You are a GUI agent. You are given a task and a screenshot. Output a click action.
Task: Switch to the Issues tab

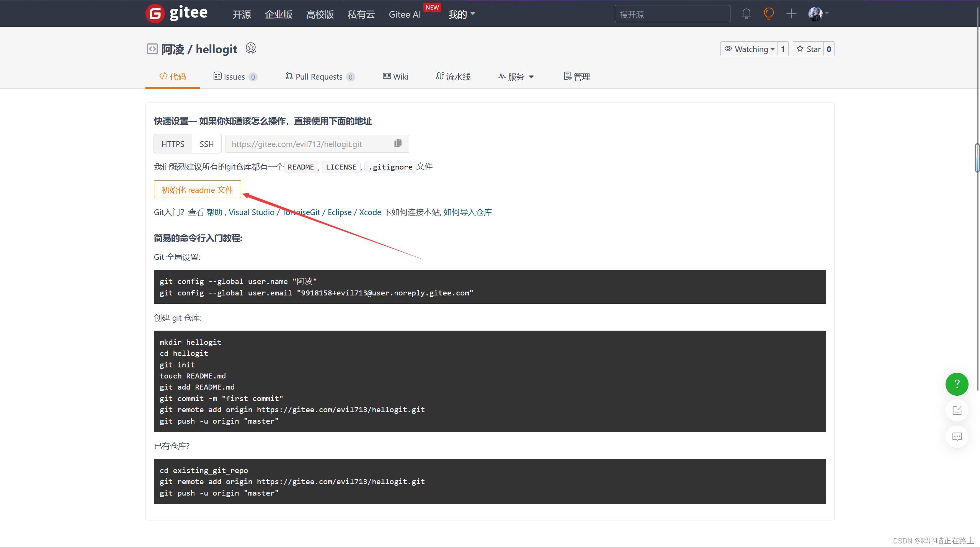235,77
